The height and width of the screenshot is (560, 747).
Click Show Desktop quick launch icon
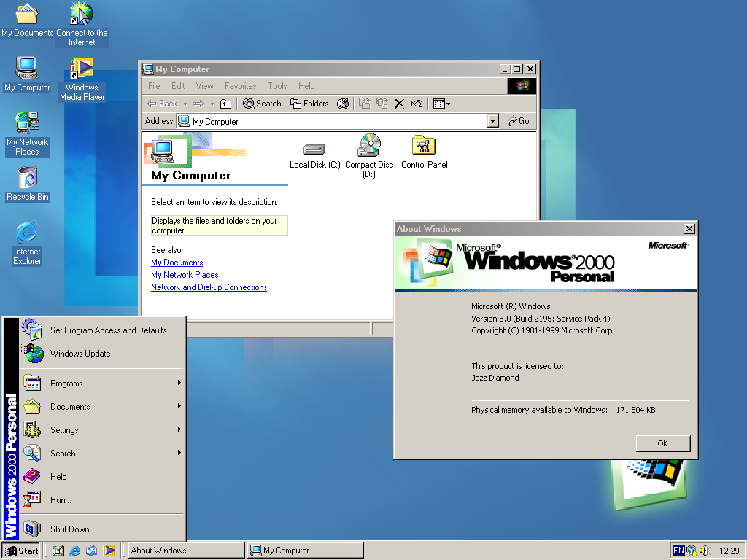(x=58, y=551)
